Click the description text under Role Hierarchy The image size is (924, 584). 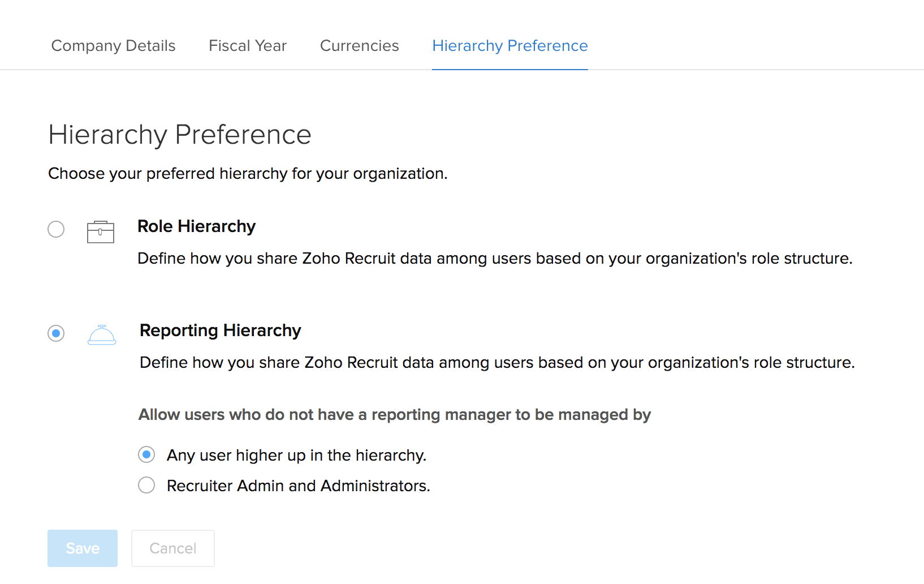(x=495, y=259)
